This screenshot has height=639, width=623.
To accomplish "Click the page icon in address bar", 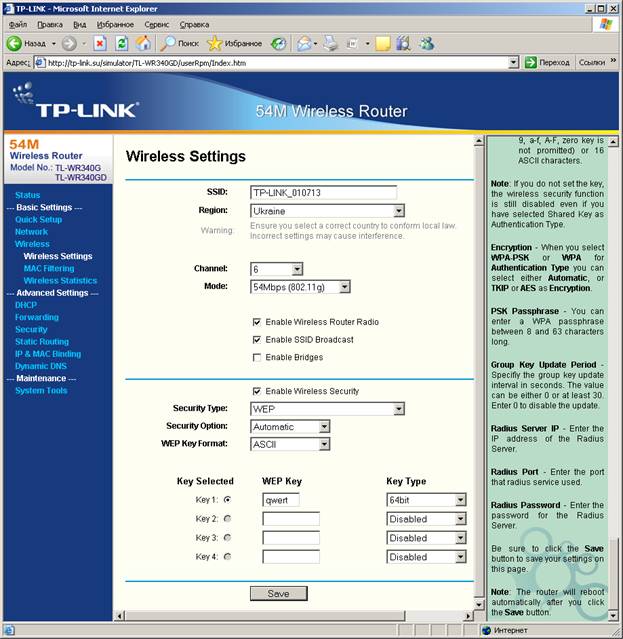I will tap(40, 63).
